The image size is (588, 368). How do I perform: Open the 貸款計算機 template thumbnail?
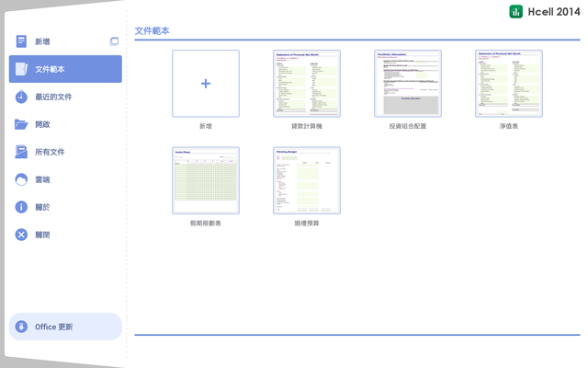coord(307,84)
